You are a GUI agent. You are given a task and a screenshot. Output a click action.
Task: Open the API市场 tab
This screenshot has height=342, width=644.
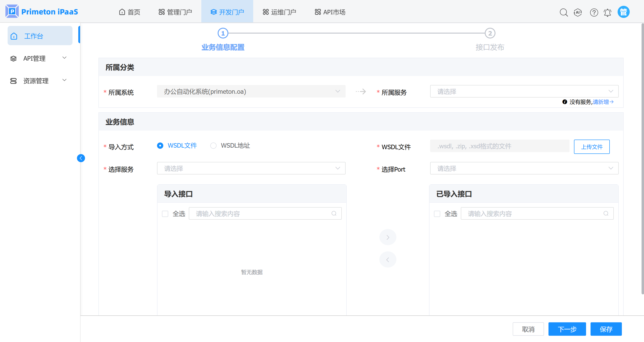click(330, 12)
